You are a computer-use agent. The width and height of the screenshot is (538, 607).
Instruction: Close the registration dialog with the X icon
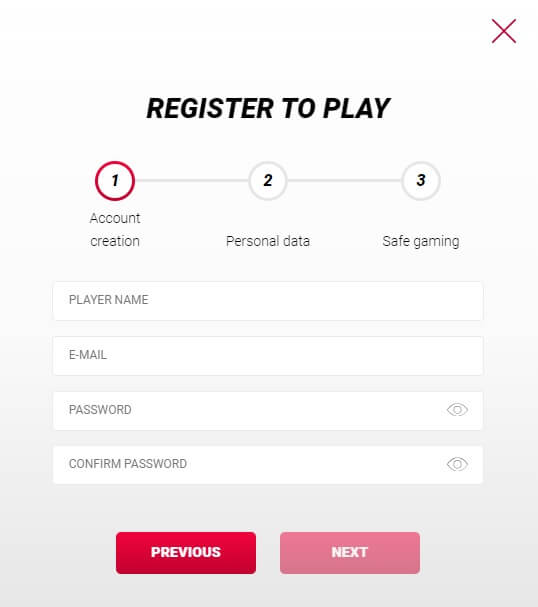(x=504, y=31)
